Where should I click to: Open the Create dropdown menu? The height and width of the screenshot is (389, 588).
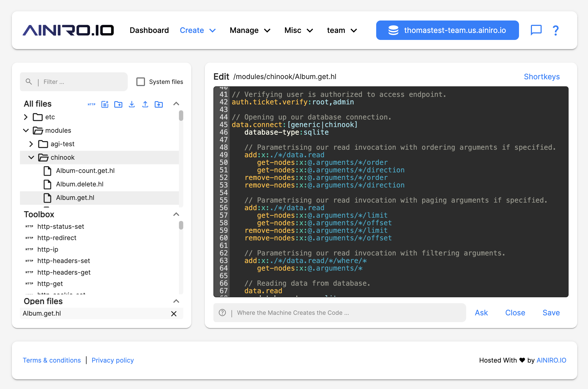click(197, 30)
